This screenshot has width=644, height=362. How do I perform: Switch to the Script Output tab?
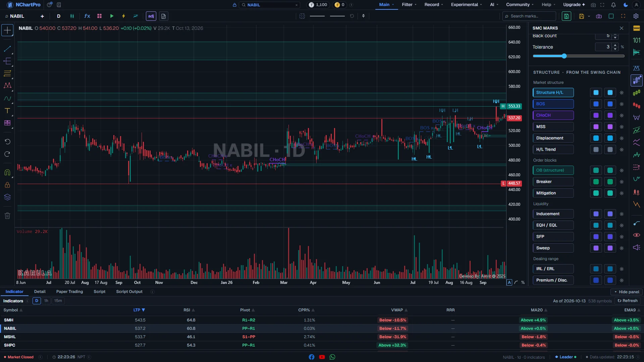pos(129,292)
